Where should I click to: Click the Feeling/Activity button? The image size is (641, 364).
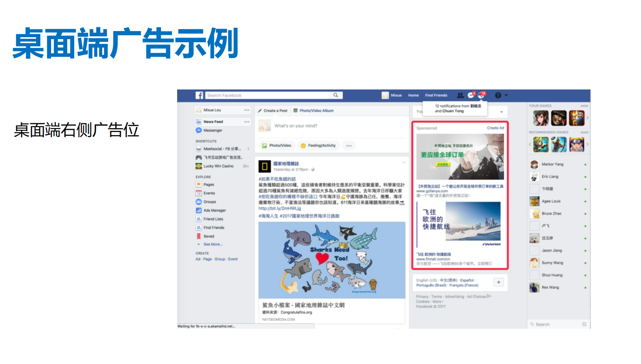(x=318, y=146)
